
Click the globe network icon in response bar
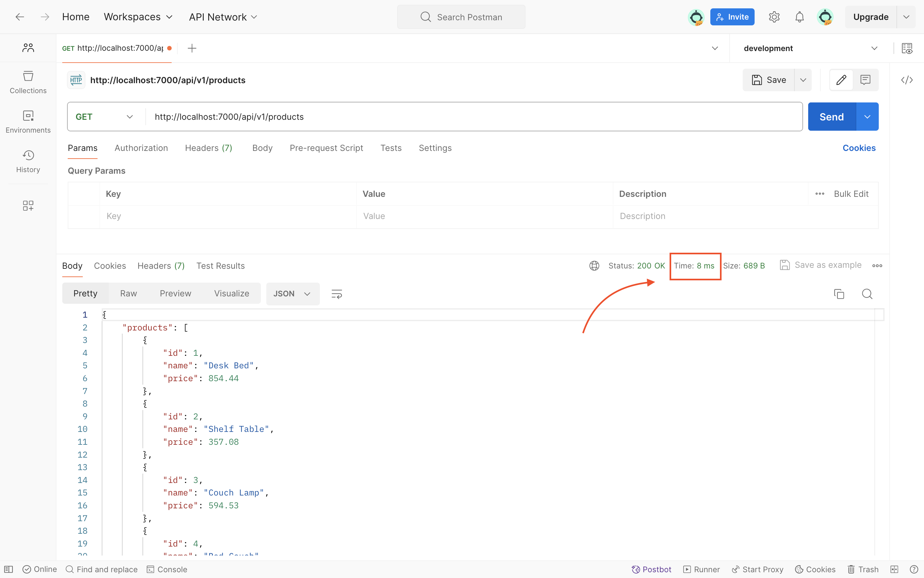tap(594, 266)
